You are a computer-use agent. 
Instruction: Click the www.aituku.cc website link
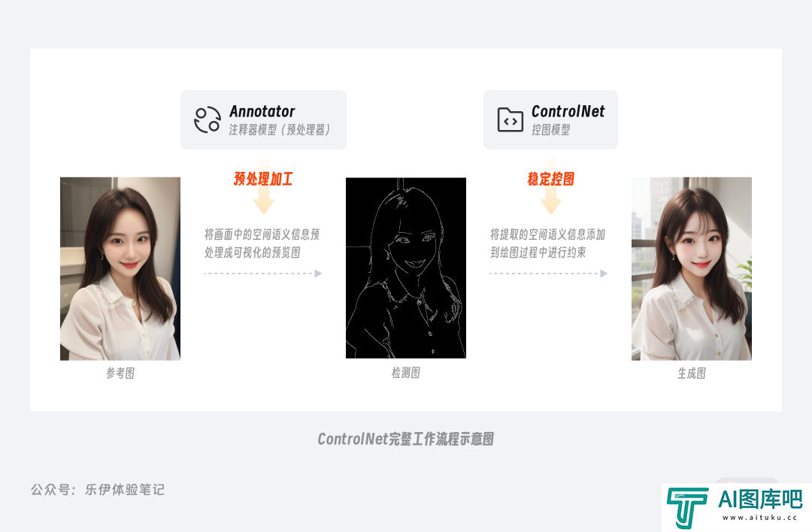click(x=759, y=518)
